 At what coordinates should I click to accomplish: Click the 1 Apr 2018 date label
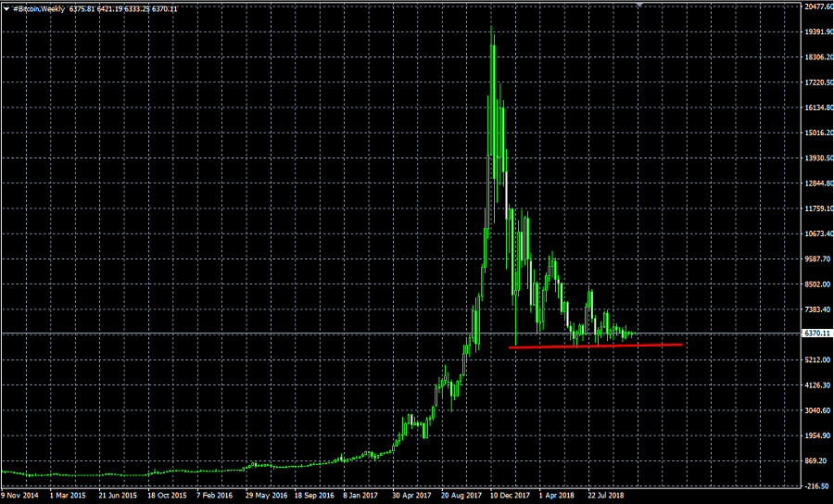(558, 496)
